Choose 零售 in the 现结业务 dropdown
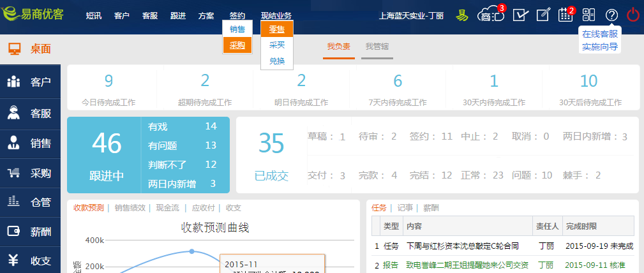The width and height of the screenshot is (644, 273). (x=277, y=29)
